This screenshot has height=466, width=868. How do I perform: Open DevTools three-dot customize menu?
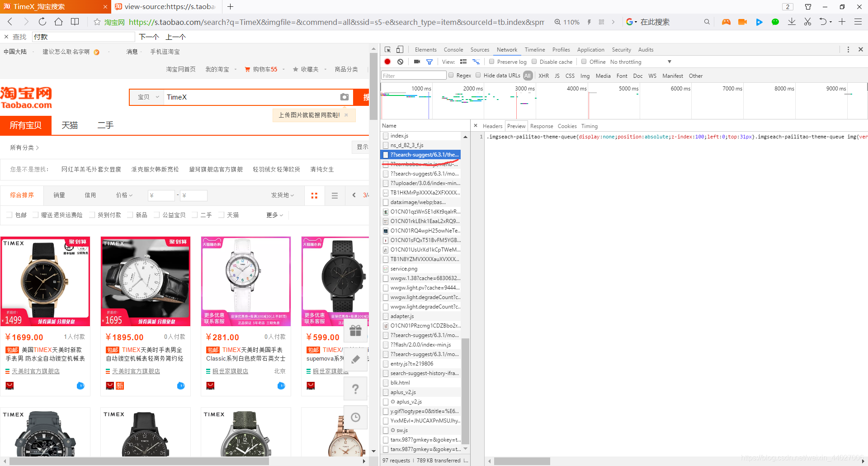[848, 49]
